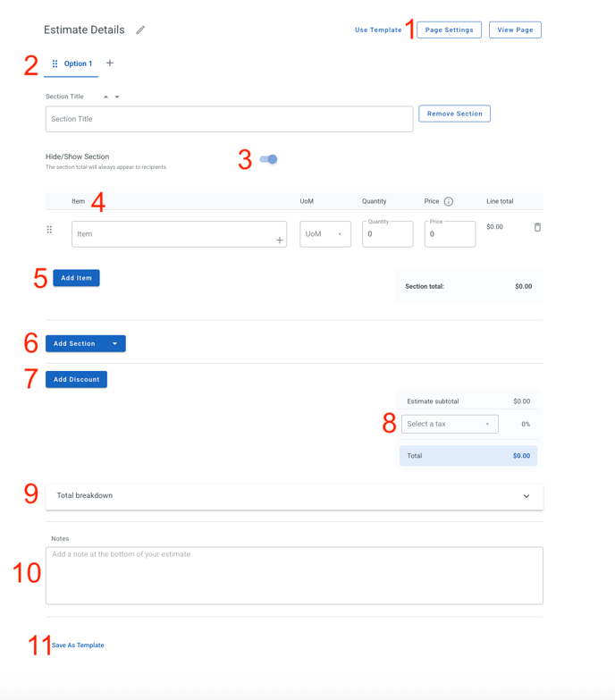This screenshot has height=700, width=615.
Task: Click the Use Template link
Action: coord(378,30)
